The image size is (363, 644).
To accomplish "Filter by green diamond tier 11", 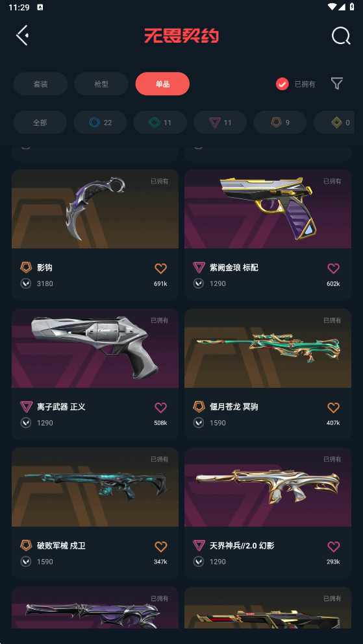I will (160, 123).
